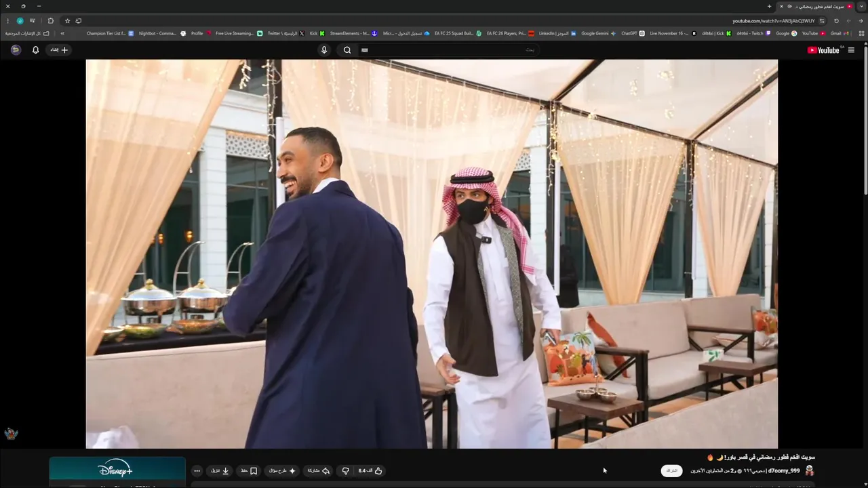
Task: Open Google bookmark
Action: click(x=786, y=33)
